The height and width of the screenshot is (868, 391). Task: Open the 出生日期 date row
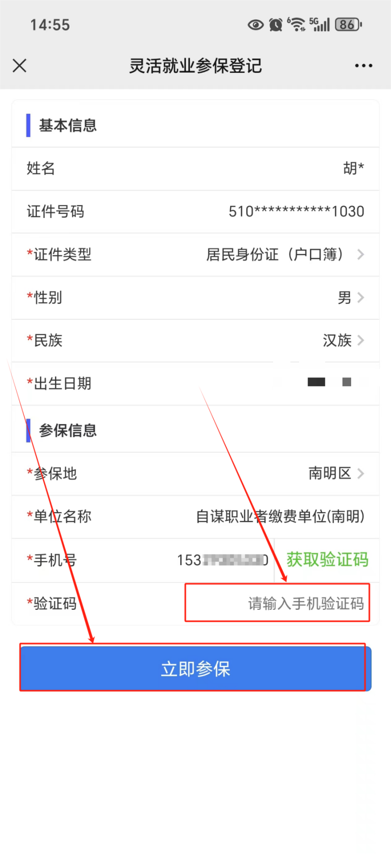point(195,384)
